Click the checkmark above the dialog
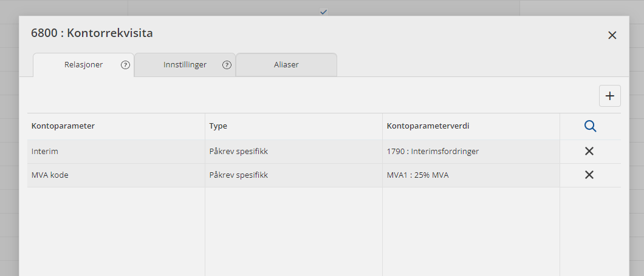644x276 pixels. coord(323,12)
